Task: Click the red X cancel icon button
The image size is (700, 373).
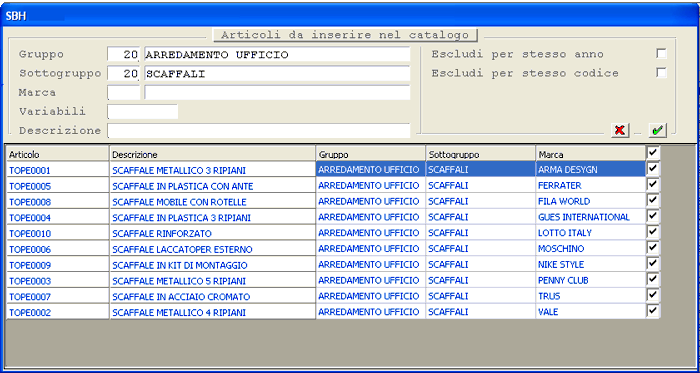Action: (620, 130)
